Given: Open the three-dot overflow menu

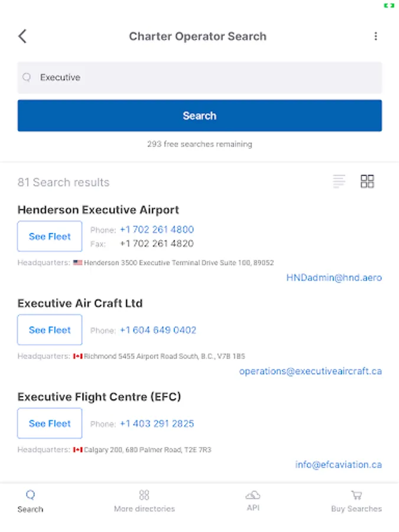Looking at the screenshot, I should pyautogui.click(x=375, y=36).
